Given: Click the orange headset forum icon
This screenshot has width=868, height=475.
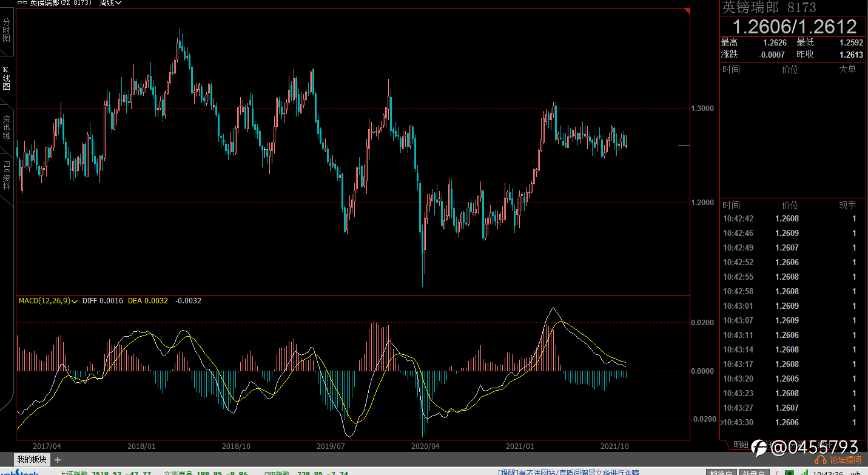Looking at the screenshot, I should [821, 460].
